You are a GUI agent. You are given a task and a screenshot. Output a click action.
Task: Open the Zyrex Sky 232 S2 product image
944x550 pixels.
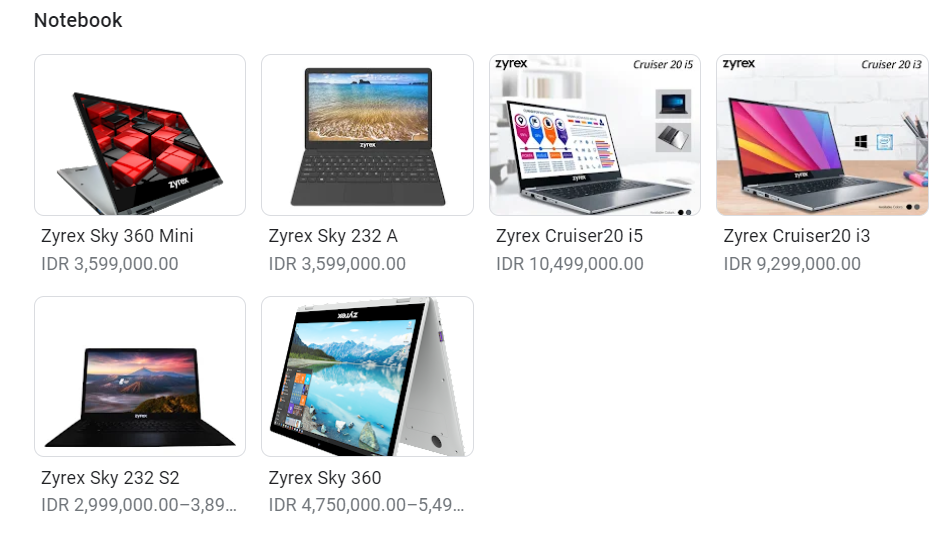pos(140,376)
